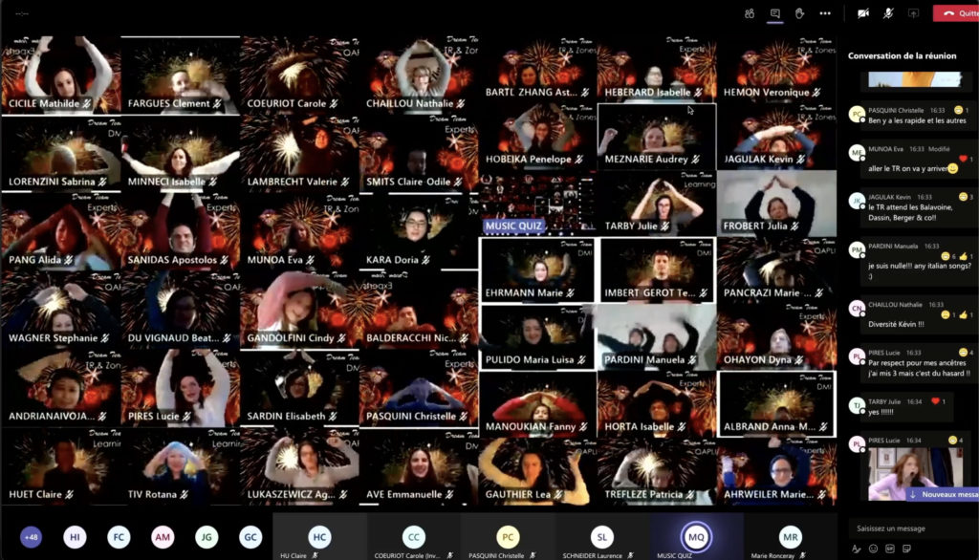Click the 'yes !!!!!!' message from TARBY Julie

pyautogui.click(x=881, y=412)
